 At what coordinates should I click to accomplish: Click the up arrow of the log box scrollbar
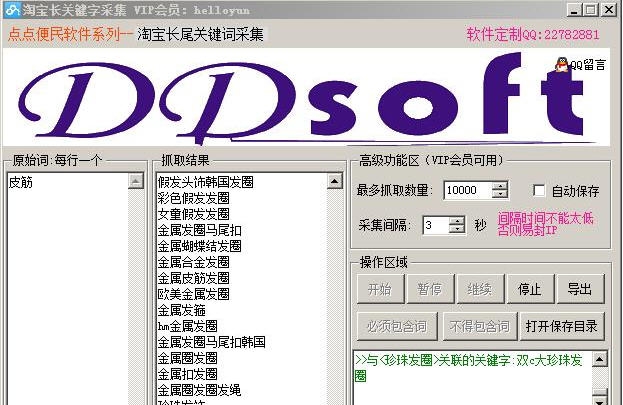[600, 359]
